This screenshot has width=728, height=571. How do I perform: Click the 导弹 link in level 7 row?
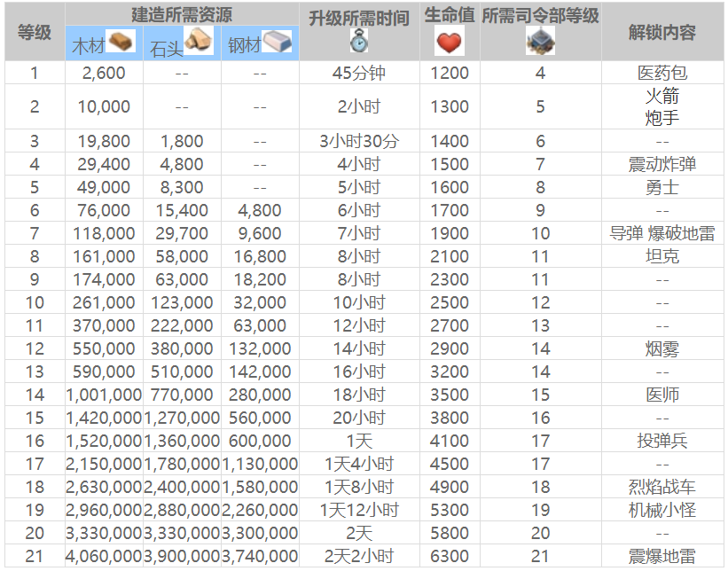pyautogui.click(x=626, y=233)
